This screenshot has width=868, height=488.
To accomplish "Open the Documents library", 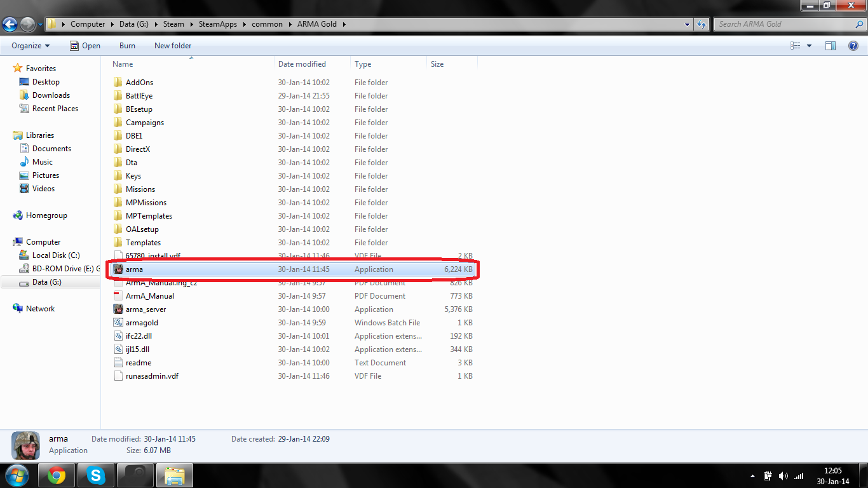I will tap(51, 149).
